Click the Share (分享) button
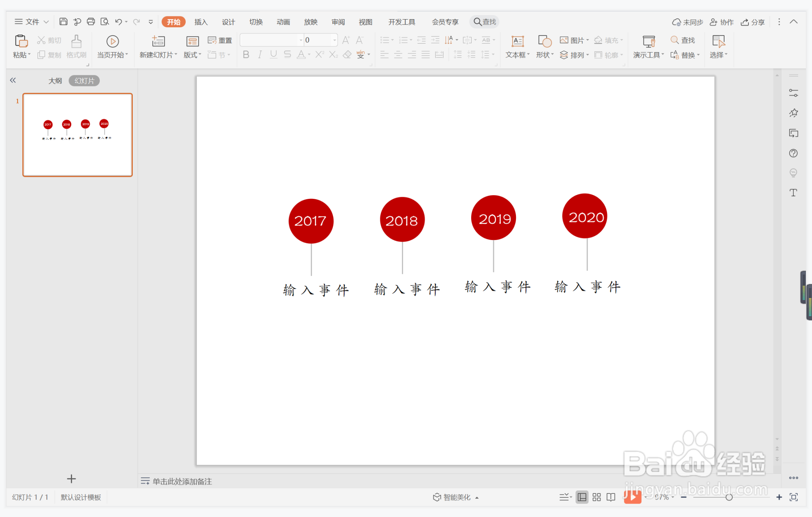The image size is (812, 517). pos(753,22)
